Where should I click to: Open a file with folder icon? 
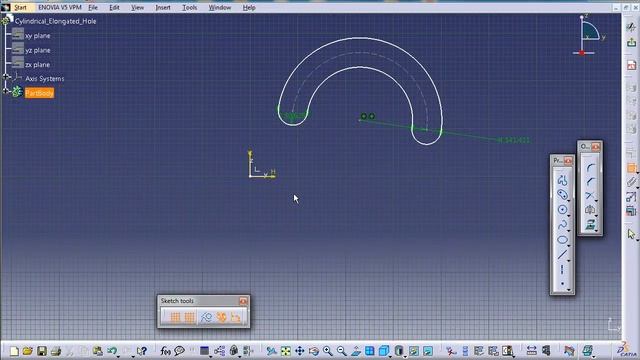coord(28,351)
